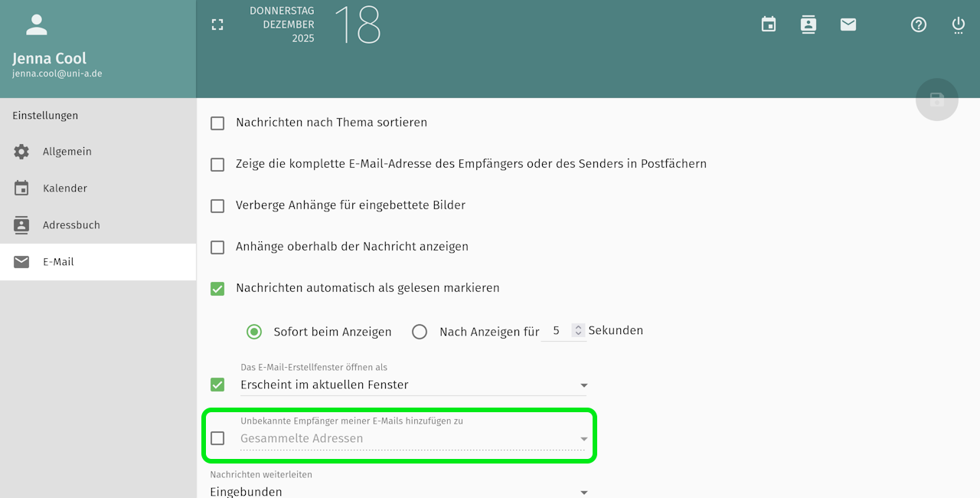Open the mail icon in top bar
980x498 pixels.
coord(848,25)
